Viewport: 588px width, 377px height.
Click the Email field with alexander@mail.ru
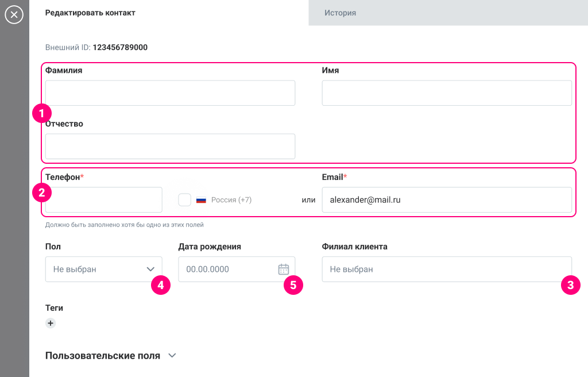coord(446,200)
